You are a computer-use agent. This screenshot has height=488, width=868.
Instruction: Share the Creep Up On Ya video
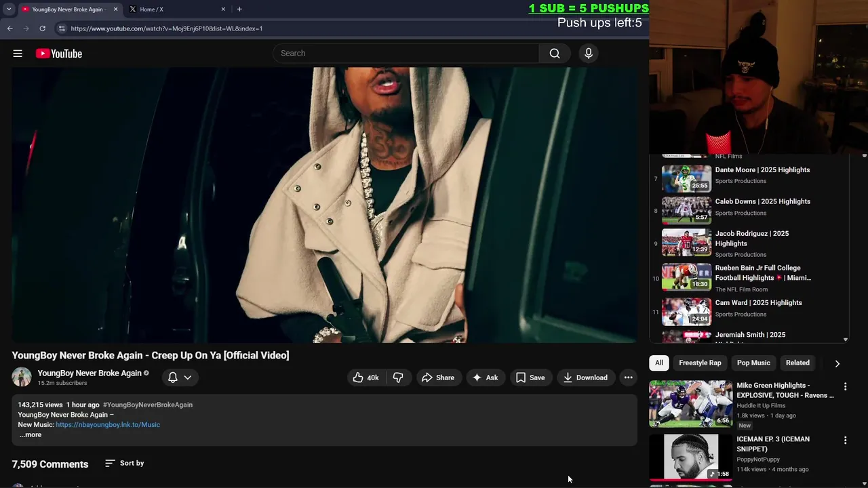tap(437, 378)
